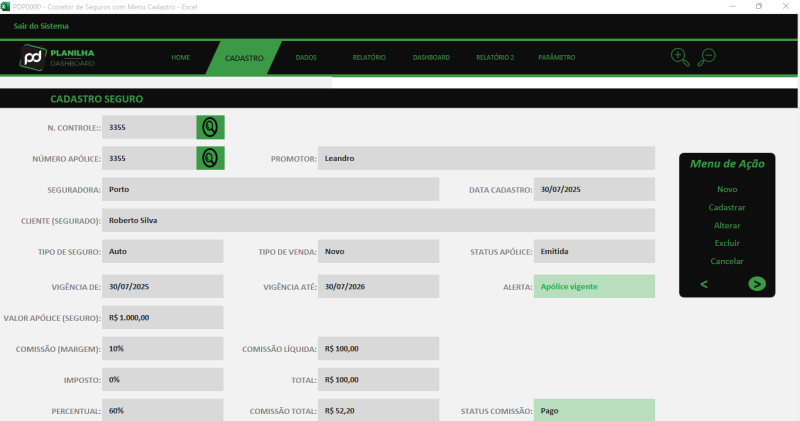Viewport: 800px width, 421px height.
Task: Select Excluir in the action menu
Action: point(727,243)
